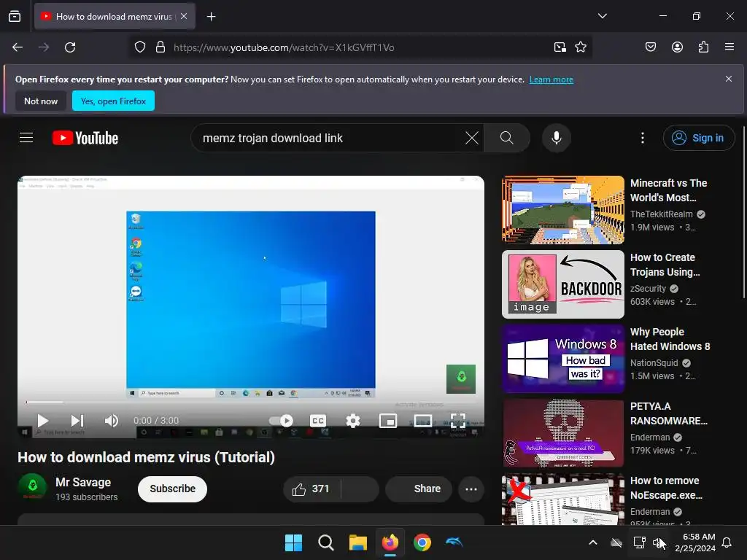Expand the list all tabs chevron
747x560 pixels.
click(602, 16)
